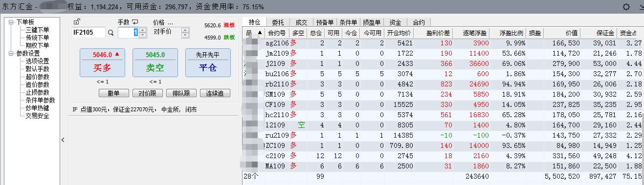Image resolution: width=644 pixels, height=185 pixels.
Task: Switch to the 损盈单 tab
Action: pos(371,22)
